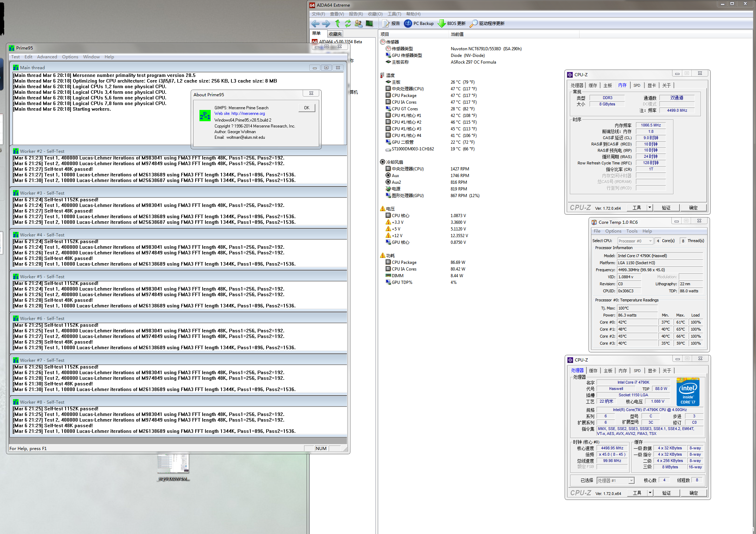756x534 pixels.
Task: Click the 当前值 column header in AIDA64
Action: click(514, 34)
